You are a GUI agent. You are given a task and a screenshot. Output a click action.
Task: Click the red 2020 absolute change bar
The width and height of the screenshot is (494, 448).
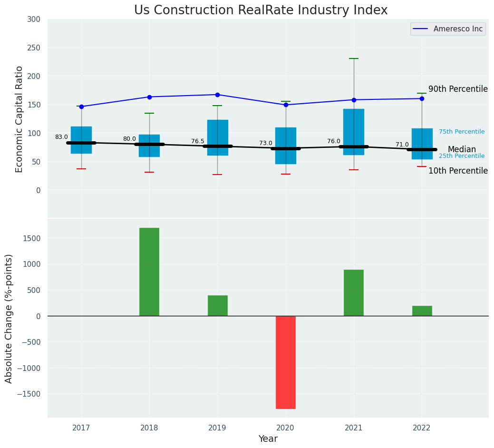tap(286, 362)
